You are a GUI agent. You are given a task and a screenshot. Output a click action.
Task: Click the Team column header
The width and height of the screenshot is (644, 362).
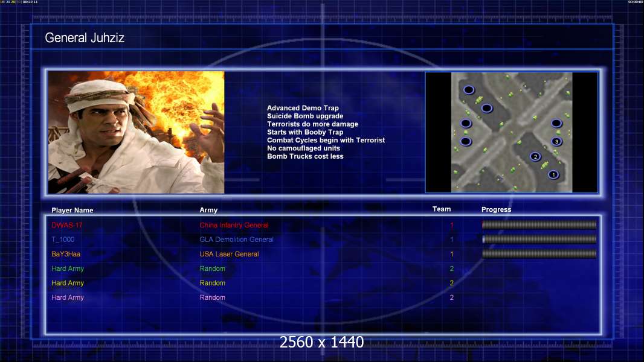(442, 209)
